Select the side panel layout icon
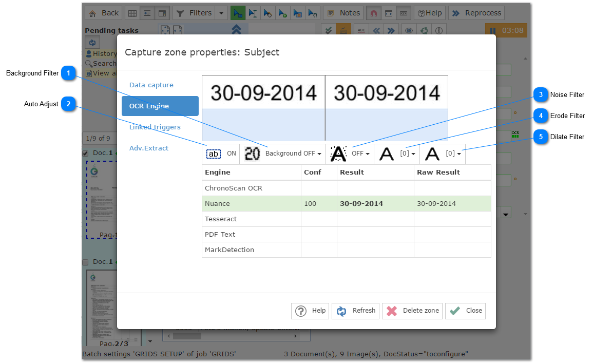Screen dimensions: 593x364 162,13
